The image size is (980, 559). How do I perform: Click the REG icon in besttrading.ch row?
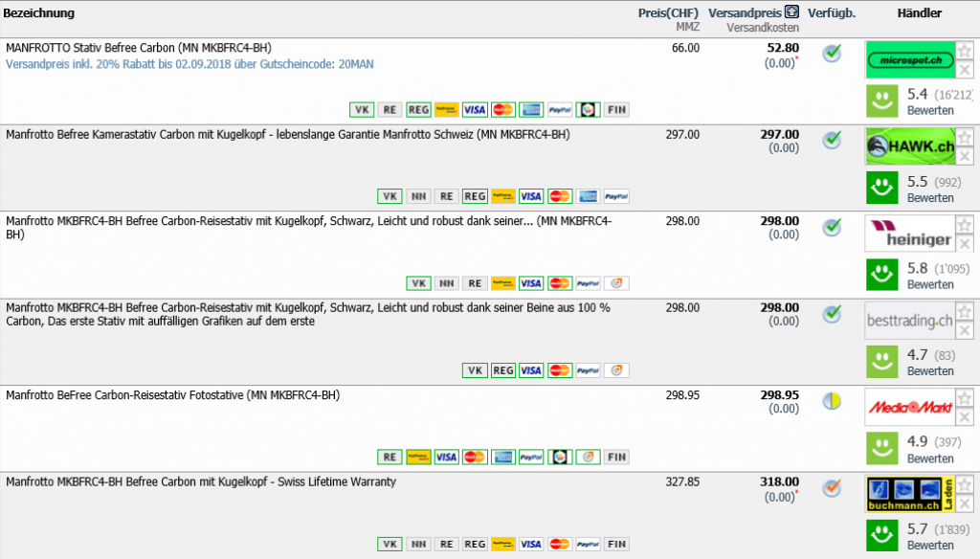[x=503, y=370]
